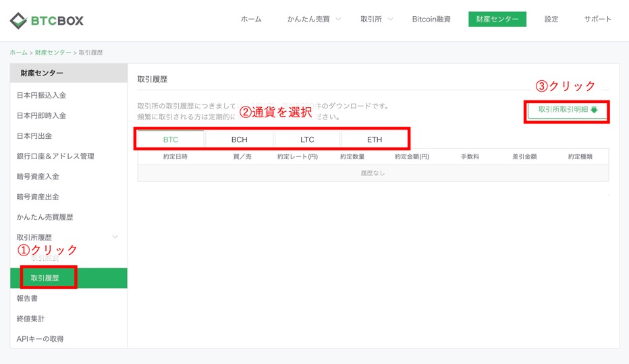
Task: Switch to the LTC currency tab
Action: (307, 140)
